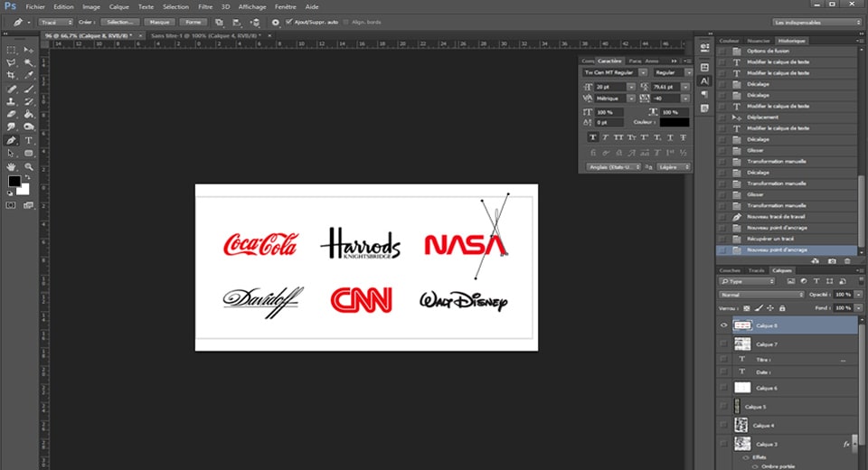Image resolution: width=868 pixels, height=470 pixels.
Task: Select the Paint Bucket tool
Action: (x=29, y=114)
